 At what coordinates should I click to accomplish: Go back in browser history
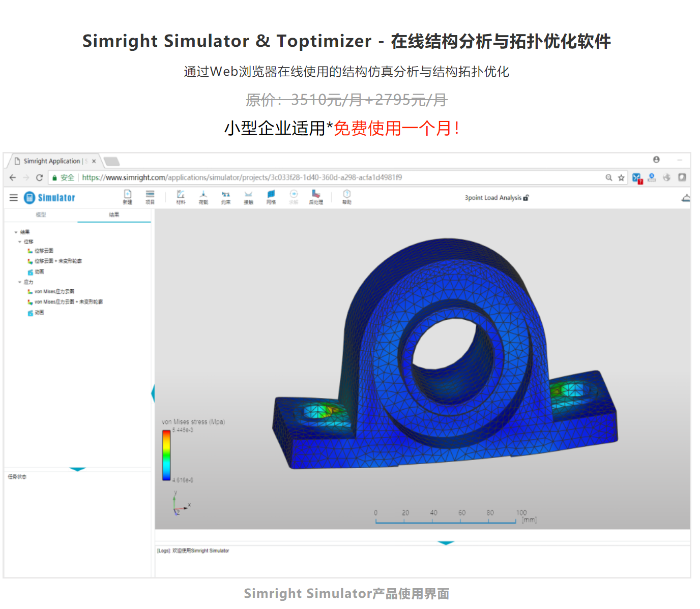click(x=13, y=177)
